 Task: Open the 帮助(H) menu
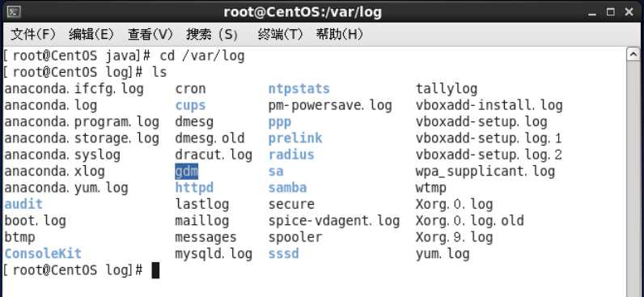pyautogui.click(x=339, y=35)
